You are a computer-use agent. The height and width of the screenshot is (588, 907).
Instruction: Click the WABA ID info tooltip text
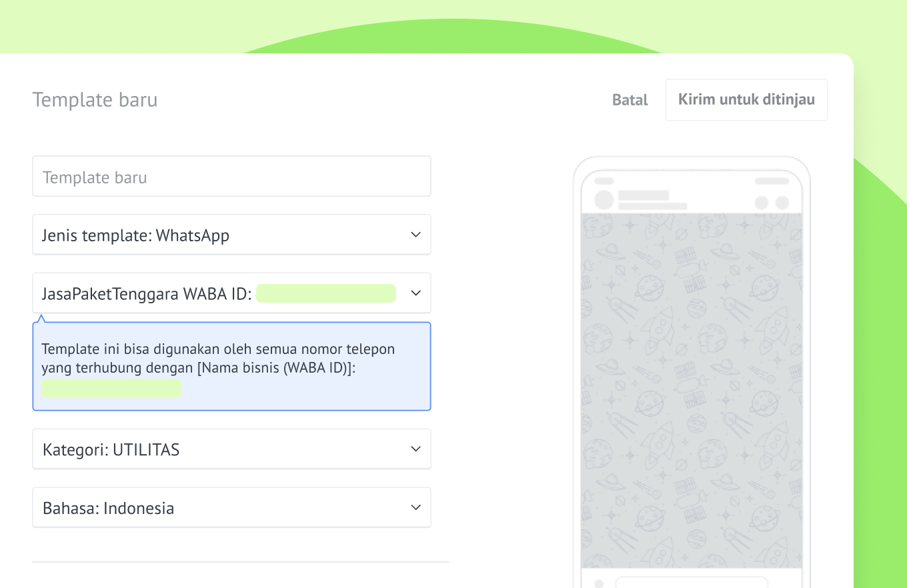[218, 358]
